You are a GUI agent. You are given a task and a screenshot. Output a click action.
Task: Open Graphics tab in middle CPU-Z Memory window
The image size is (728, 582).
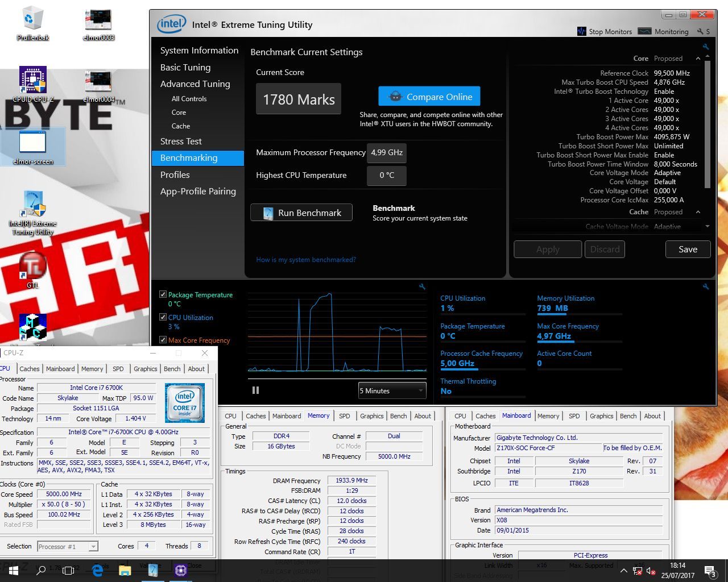pos(372,416)
